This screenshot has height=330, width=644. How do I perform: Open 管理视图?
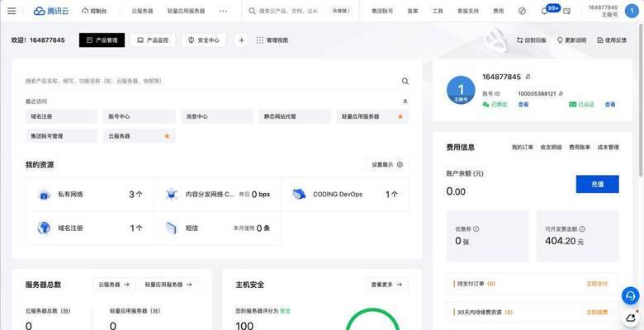pos(272,40)
